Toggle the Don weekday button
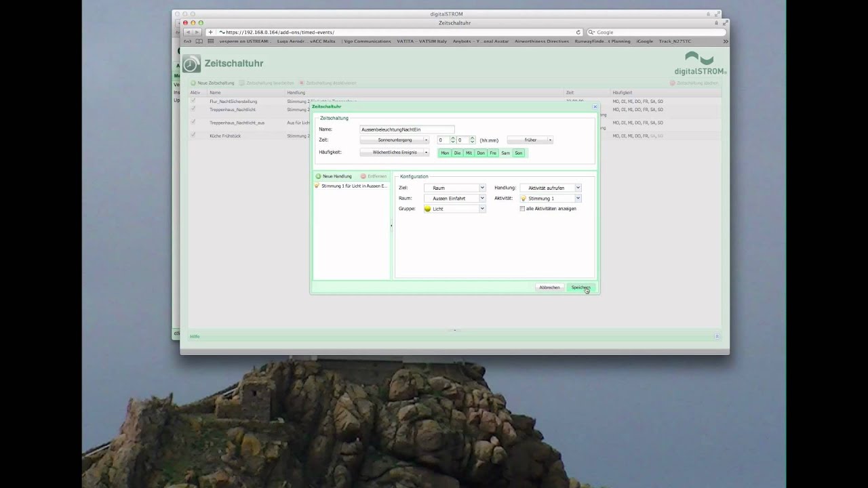The height and width of the screenshot is (488, 868). click(x=481, y=153)
